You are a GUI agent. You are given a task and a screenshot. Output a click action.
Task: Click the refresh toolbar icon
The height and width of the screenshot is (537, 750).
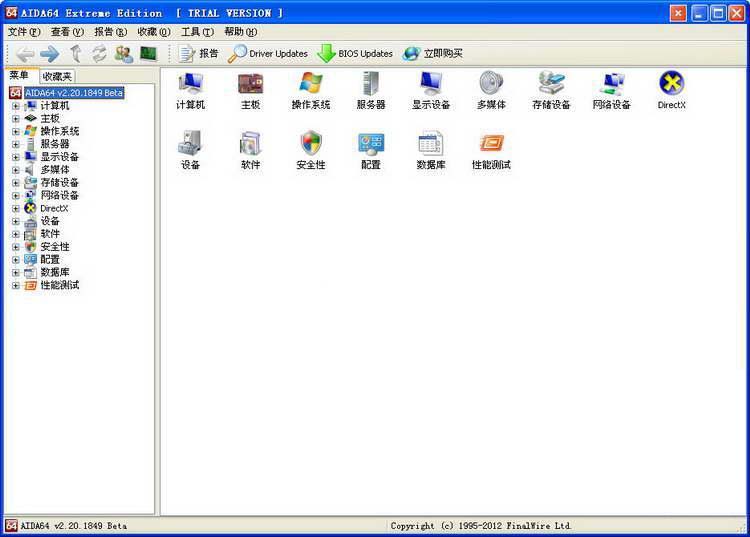click(99, 54)
